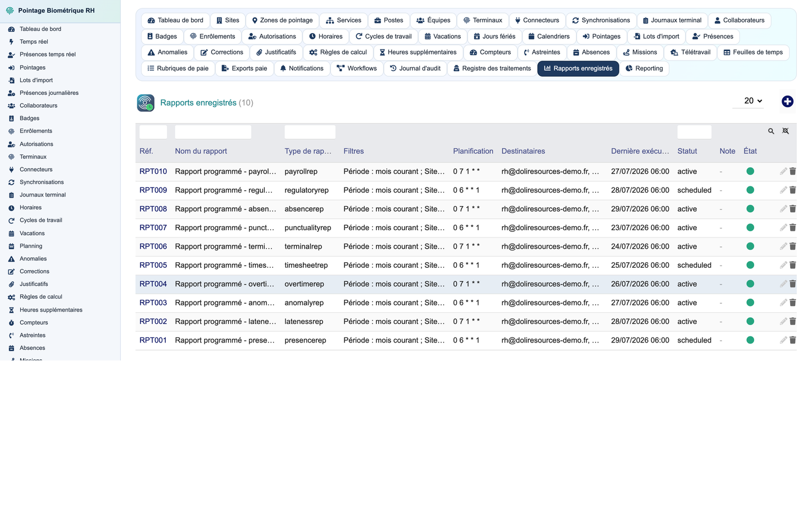This screenshot has width=812, height=507.
Task: Toggle the green state of RPT010
Action: [750, 171]
